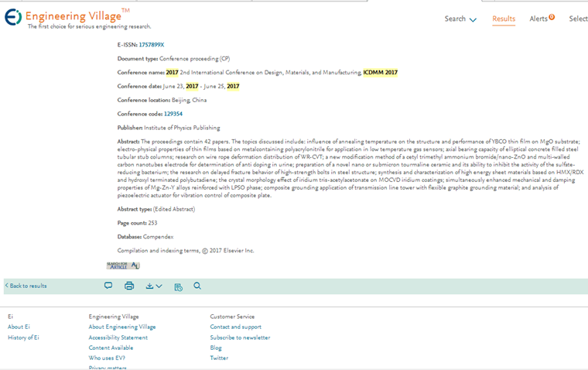Open the Results tab

coord(504,19)
